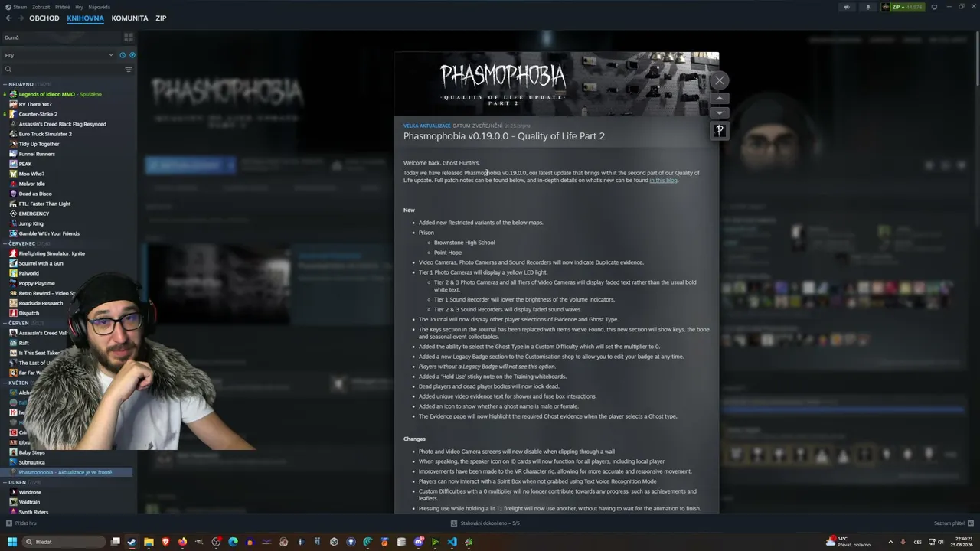
Task: Open downloads status Stahování dokončeno
Action: [485, 523]
